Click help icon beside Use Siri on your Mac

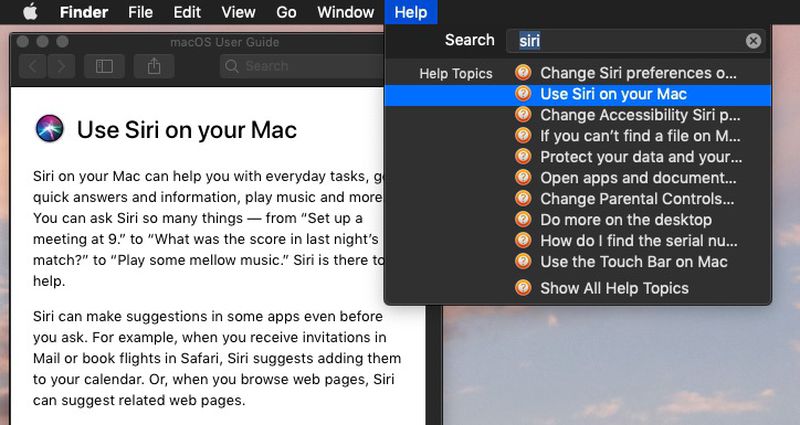pyautogui.click(x=523, y=93)
